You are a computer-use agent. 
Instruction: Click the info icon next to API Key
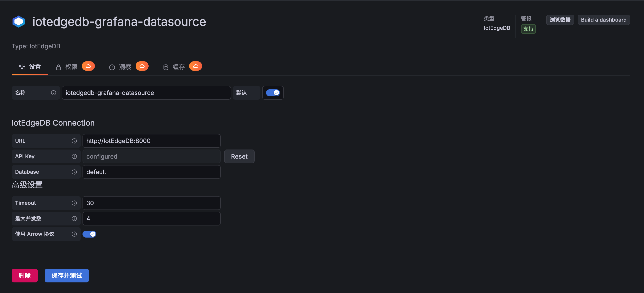74,156
